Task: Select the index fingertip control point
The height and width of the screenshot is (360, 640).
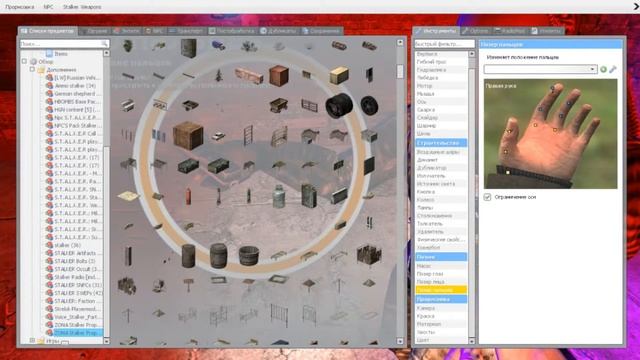Action: click(552, 88)
